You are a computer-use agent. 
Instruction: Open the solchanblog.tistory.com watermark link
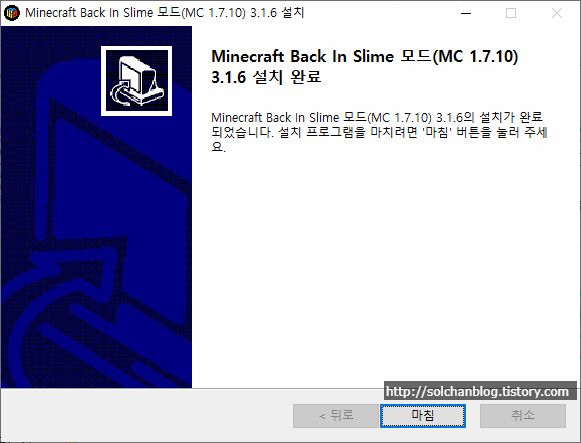(x=477, y=392)
